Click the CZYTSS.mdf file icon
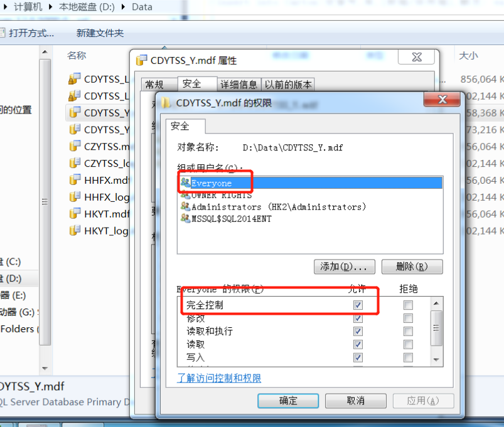Viewport: 504px width, 427px height. click(75, 146)
